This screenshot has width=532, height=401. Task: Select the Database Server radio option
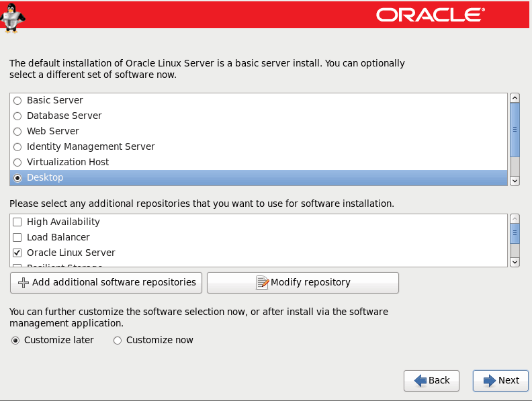coord(17,116)
